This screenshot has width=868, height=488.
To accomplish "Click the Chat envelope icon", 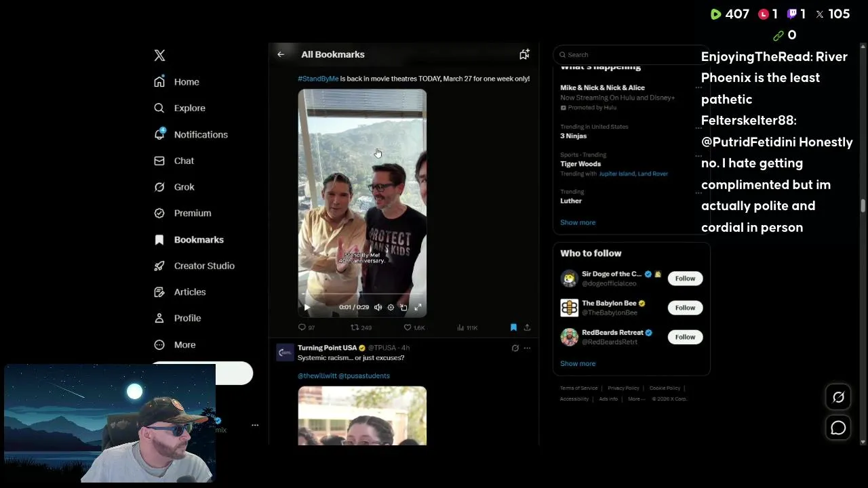I will [159, 161].
